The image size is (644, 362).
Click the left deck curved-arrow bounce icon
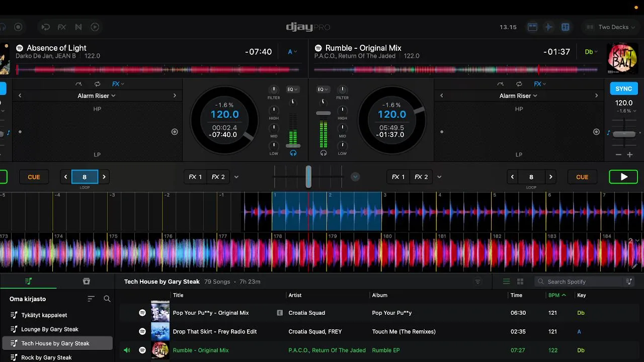click(78, 84)
